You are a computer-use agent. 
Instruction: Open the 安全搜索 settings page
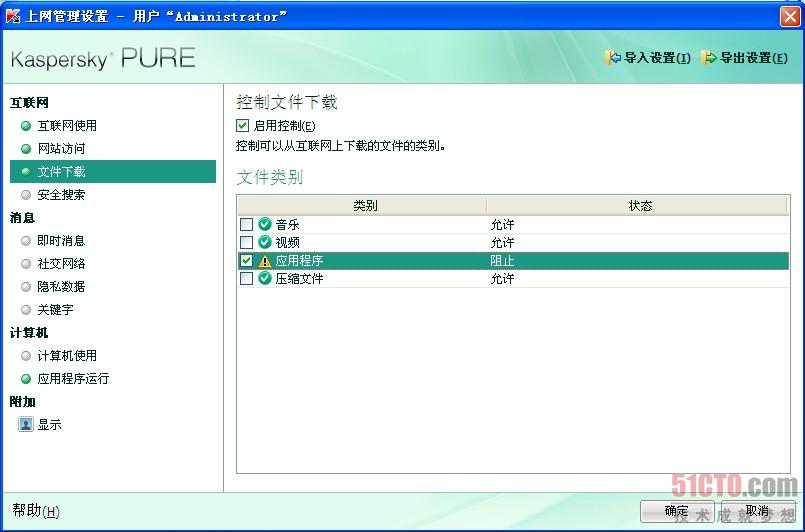pyautogui.click(x=61, y=195)
